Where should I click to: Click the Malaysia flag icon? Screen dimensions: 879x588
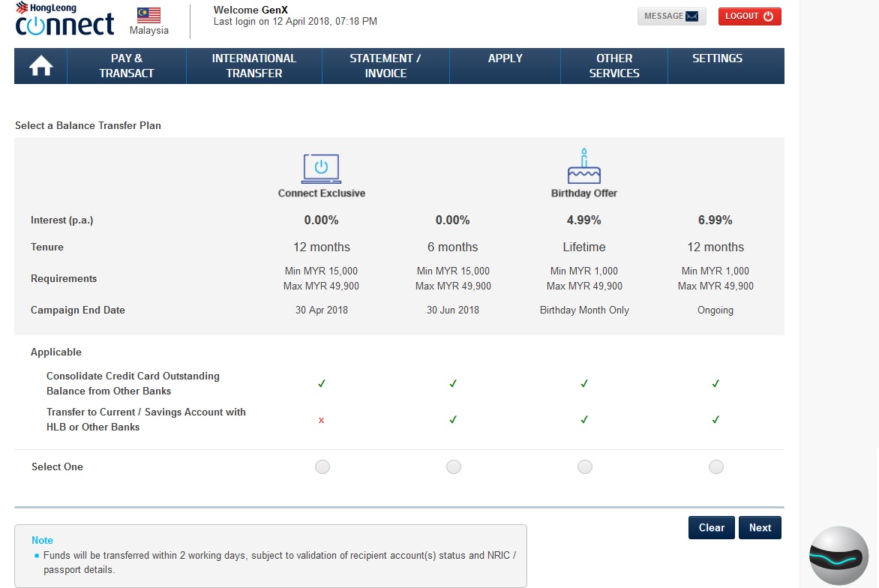coord(148,16)
